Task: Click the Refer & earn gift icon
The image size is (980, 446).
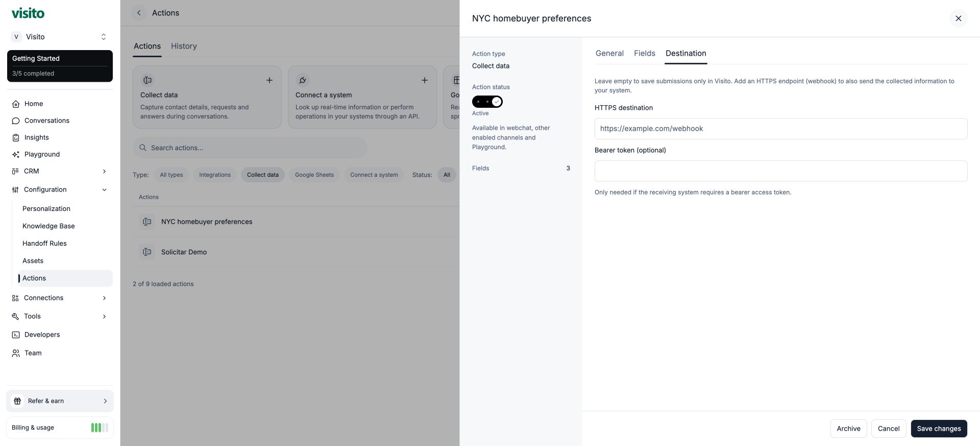Action: [x=17, y=401]
